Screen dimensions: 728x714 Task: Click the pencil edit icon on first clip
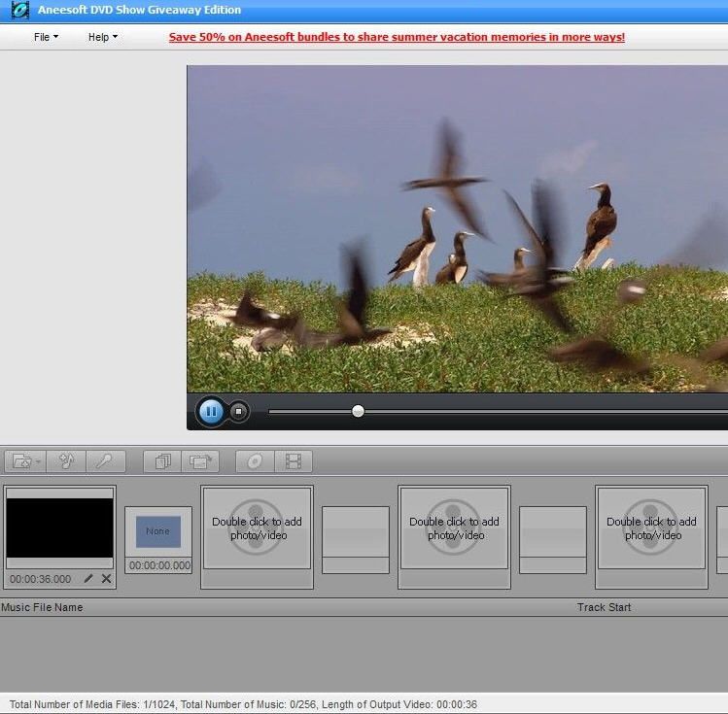[88, 579]
